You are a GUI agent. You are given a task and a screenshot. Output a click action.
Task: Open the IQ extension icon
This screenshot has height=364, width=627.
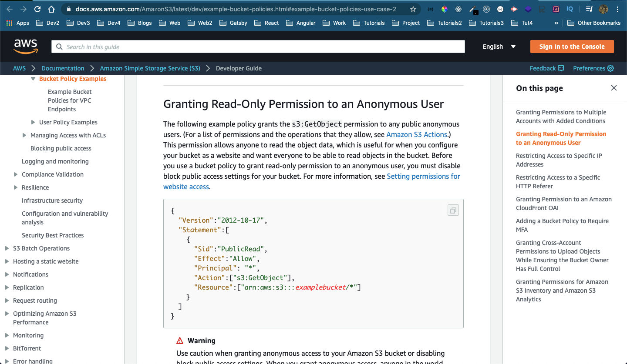point(570,9)
